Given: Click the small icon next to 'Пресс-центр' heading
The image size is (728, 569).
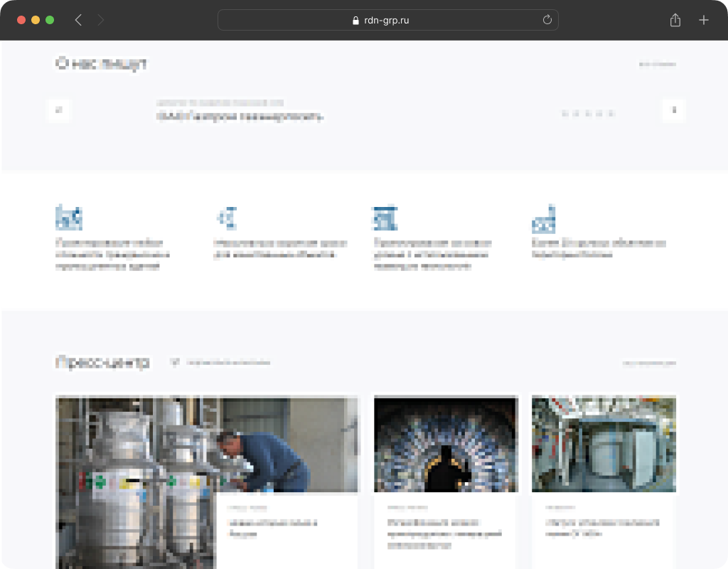Looking at the screenshot, I should tap(174, 362).
